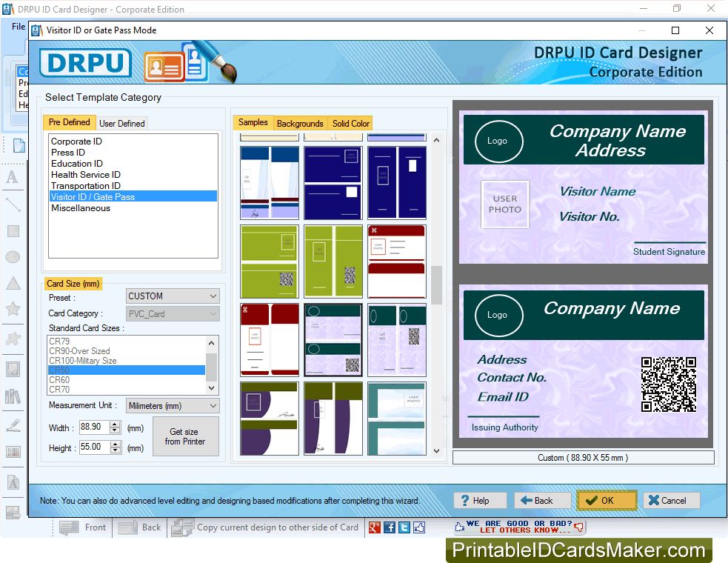Viewport: 728px width, 563px height.
Task: Select the Signature pen tool
Action: click(13, 425)
